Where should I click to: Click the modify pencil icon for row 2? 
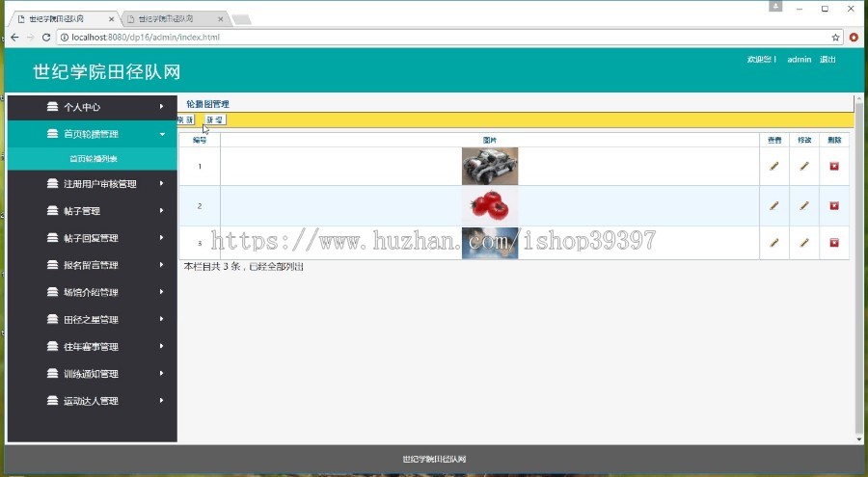click(x=803, y=206)
